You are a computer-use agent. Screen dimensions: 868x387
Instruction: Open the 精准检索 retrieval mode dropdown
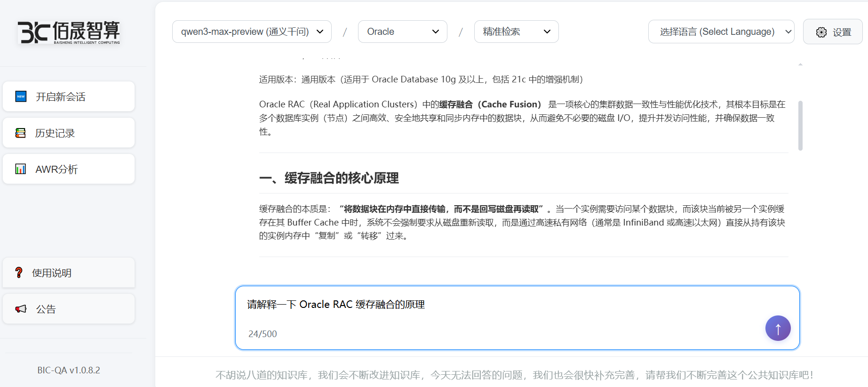(x=517, y=32)
